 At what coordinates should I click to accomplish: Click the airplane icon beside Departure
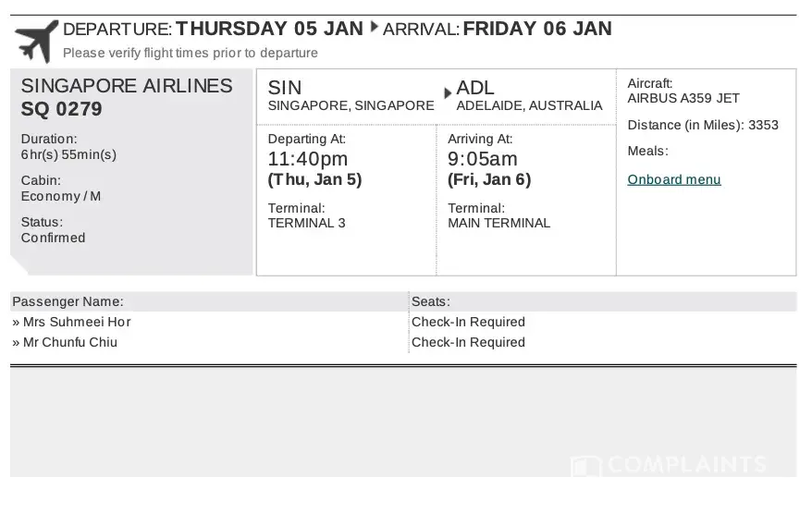tap(36, 41)
